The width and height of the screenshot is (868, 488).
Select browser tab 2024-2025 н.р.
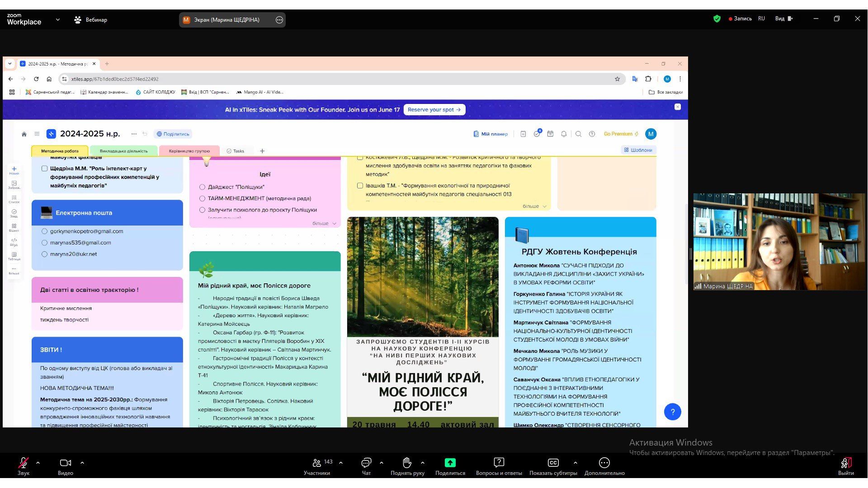pos(58,64)
